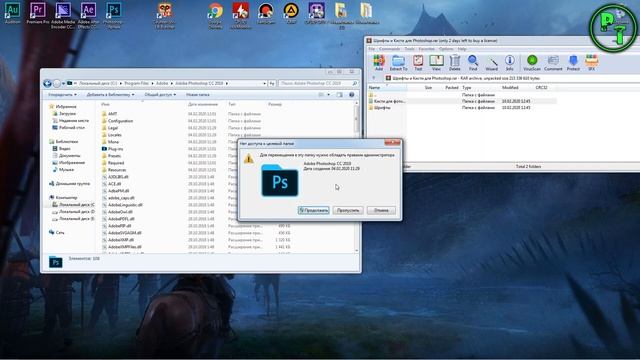Expand address bar history dropdown in Explorer
This screenshot has width=640, height=360.
(x=264, y=83)
